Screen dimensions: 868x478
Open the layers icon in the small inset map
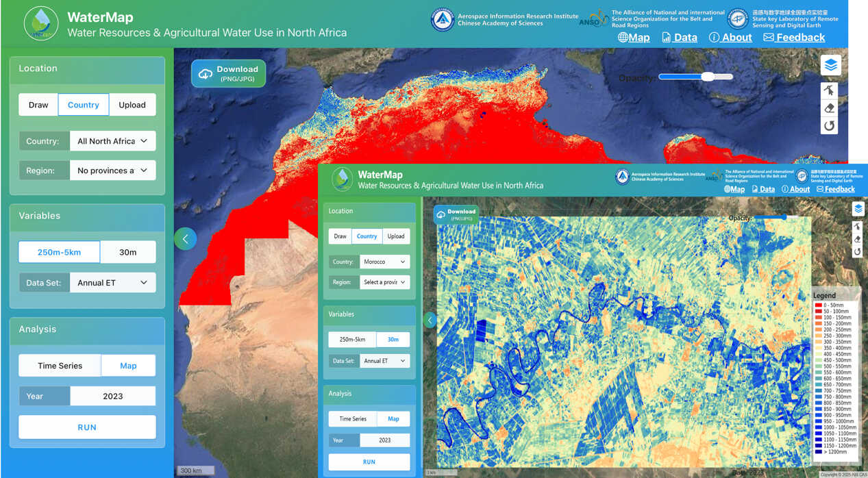858,209
